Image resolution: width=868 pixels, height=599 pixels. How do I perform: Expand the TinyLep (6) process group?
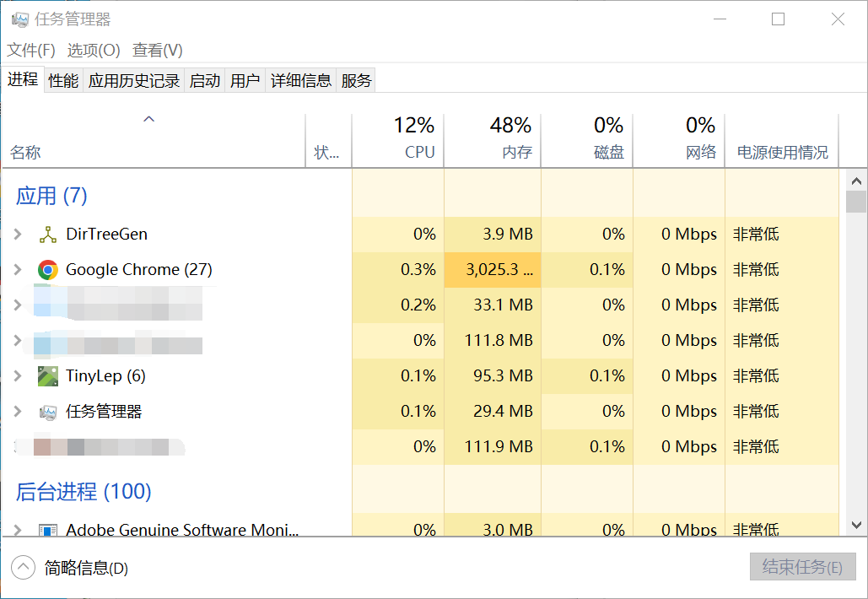point(18,376)
